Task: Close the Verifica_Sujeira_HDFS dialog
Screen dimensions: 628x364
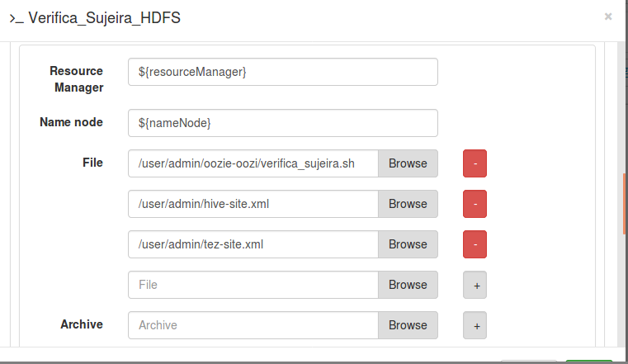Action: coord(608,16)
